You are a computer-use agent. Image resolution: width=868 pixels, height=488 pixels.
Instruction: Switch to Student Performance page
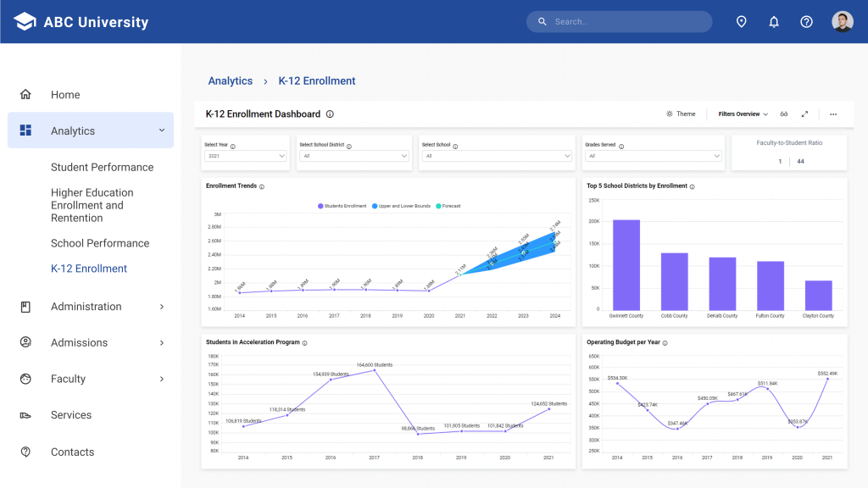103,167
